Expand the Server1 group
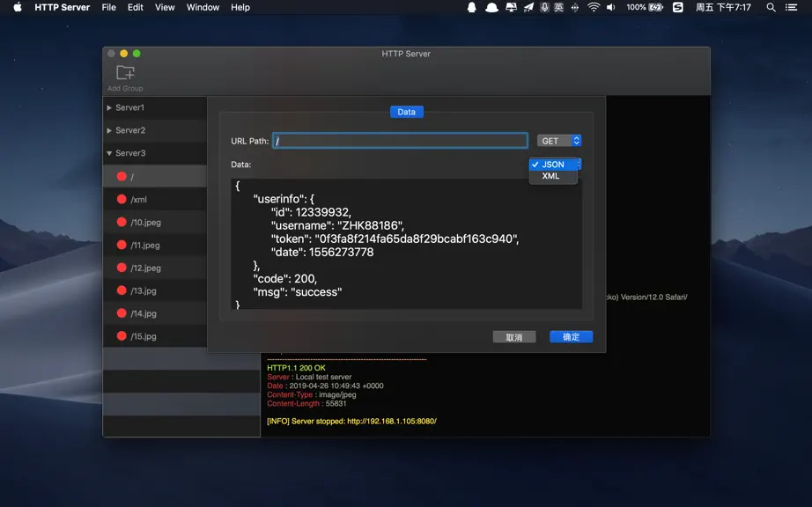This screenshot has width=812, height=507. [109, 107]
